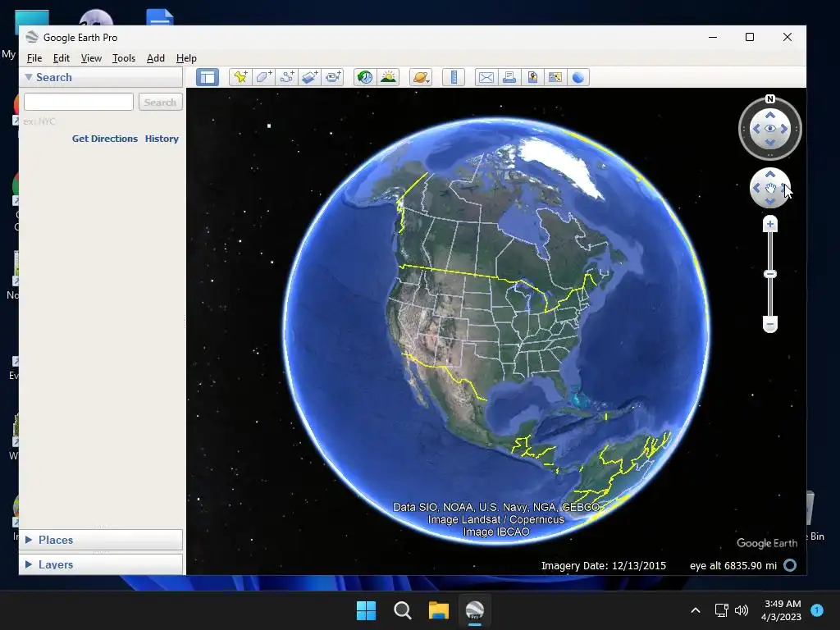
Task: Open the Windows Start menu
Action: click(367, 610)
